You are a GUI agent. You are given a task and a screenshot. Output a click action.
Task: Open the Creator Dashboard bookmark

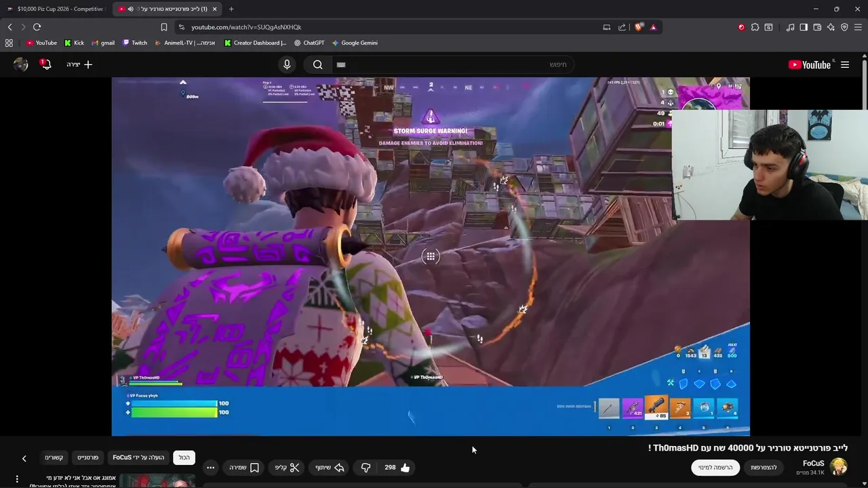pyautogui.click(x=255, y=43)
